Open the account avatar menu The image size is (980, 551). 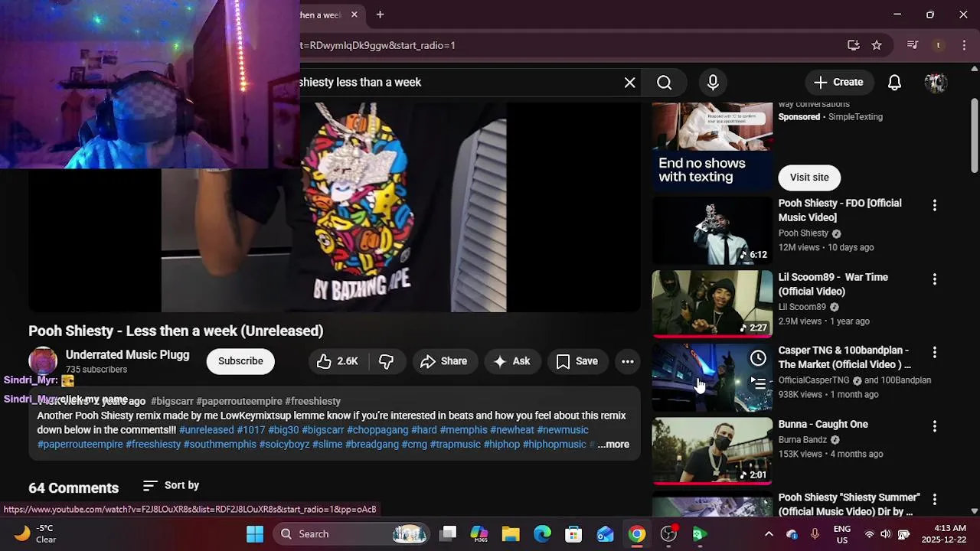tap(936, 83)
